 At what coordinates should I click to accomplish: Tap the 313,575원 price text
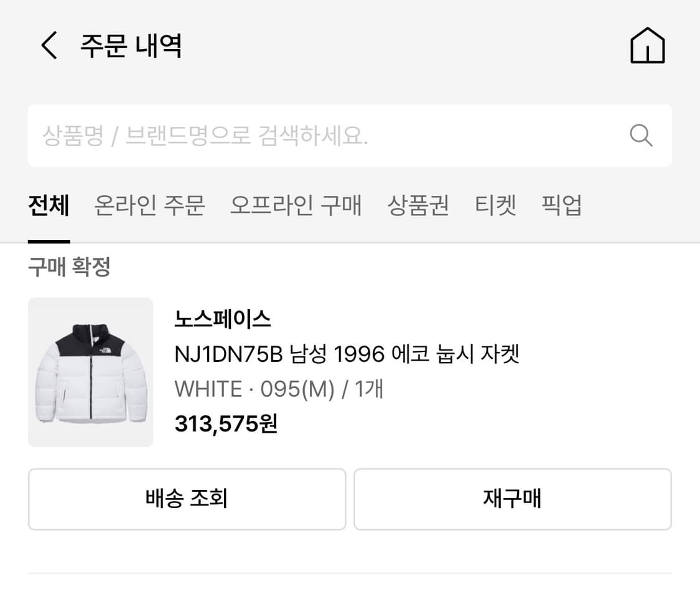(225, 424)
